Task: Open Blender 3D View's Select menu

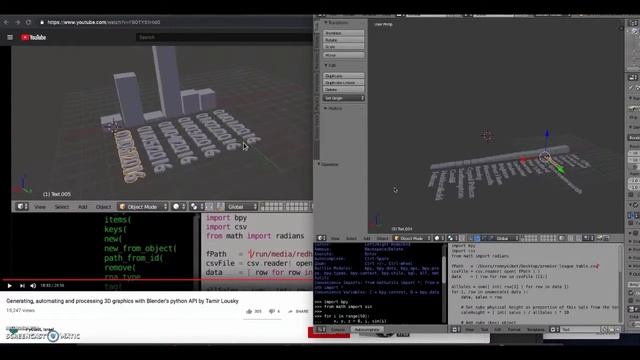Action: coord(351,238)
